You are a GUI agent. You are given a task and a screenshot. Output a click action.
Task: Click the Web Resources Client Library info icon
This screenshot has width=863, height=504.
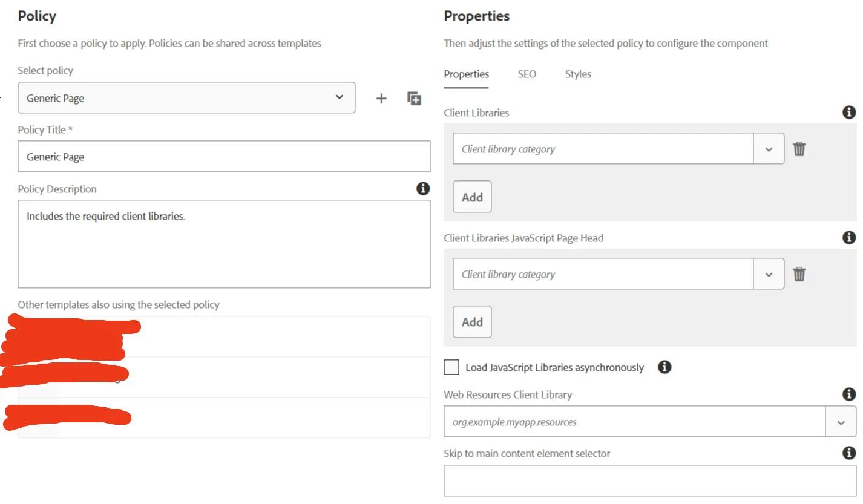click(849, 394)
